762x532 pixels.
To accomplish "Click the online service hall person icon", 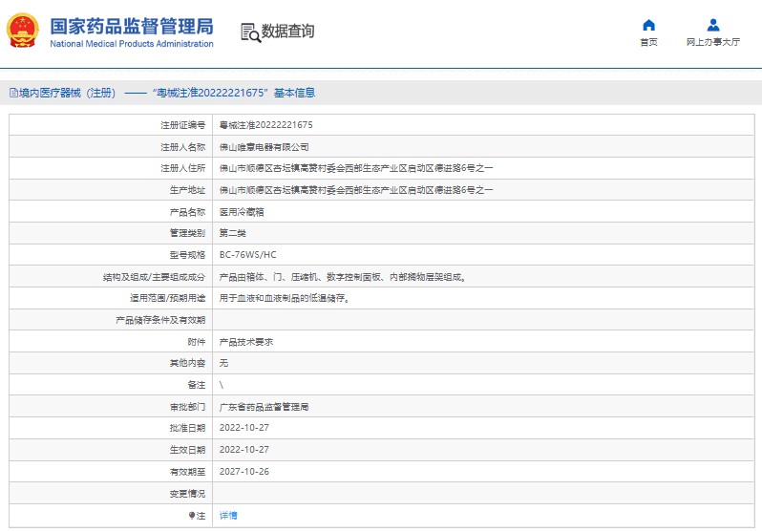I will click(x=713, y=25).
